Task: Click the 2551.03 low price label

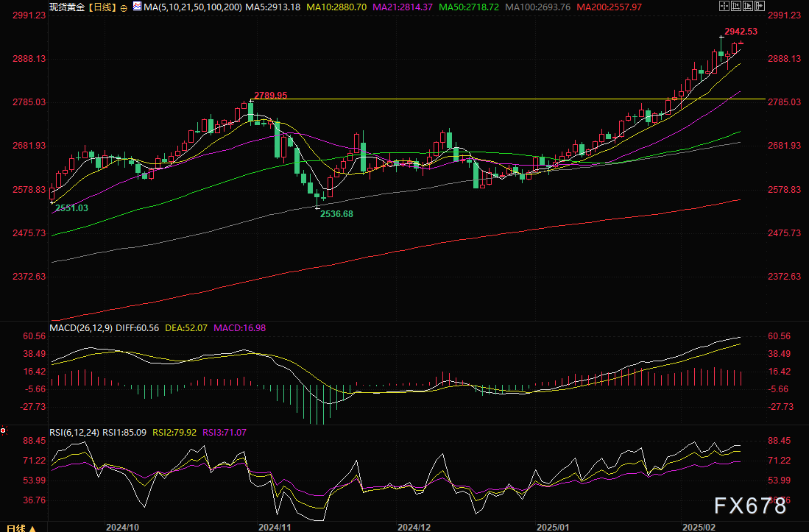Action: pyautogui.click(x=71, y=208)
